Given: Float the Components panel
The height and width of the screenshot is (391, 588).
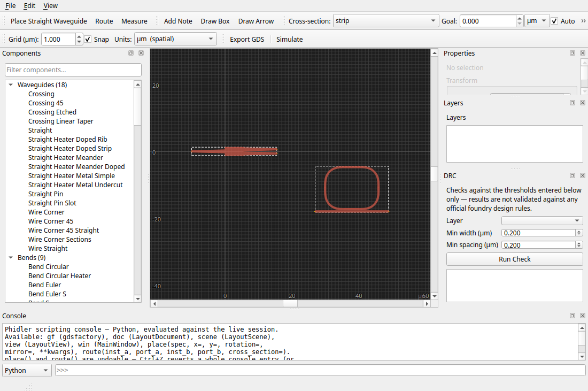Looking at the screenshot, I should (131, 53).
